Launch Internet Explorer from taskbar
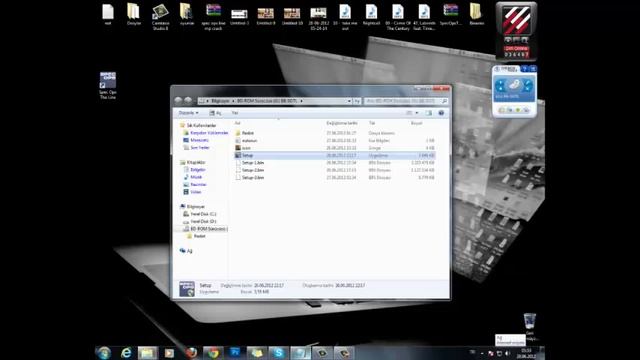Viewport: 640px width, 360px height. coord(126,353)
